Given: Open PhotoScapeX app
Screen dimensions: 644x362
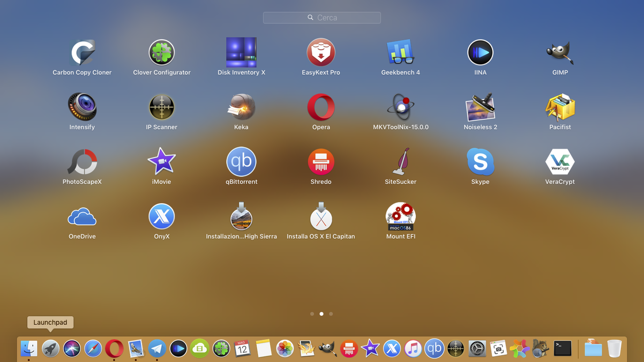Looking at the screenshot, I should (82, 162).
